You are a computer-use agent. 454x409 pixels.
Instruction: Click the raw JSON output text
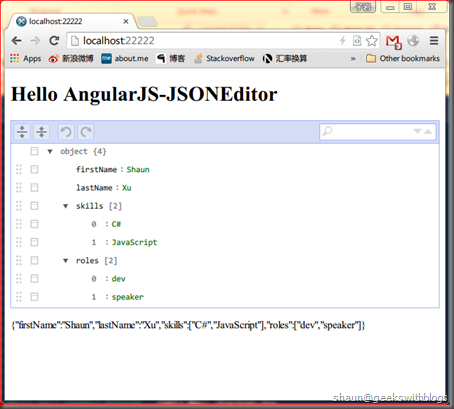[x=188, y=325]
